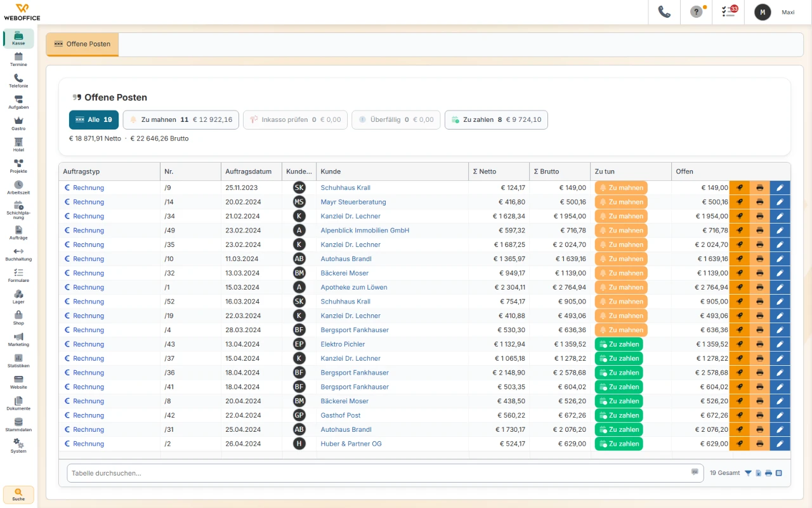
Task: Click Zu zahlen button for Huber & Partner OG
Action: click(x=619, y=444)
